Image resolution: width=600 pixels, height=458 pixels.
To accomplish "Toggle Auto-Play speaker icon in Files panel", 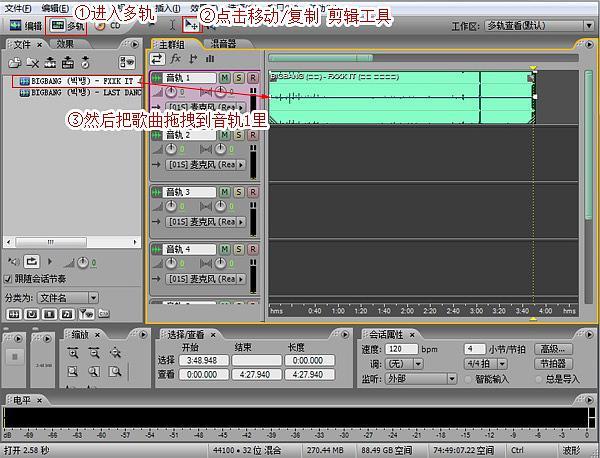I will pyautogui.click(x=13, y=262).
